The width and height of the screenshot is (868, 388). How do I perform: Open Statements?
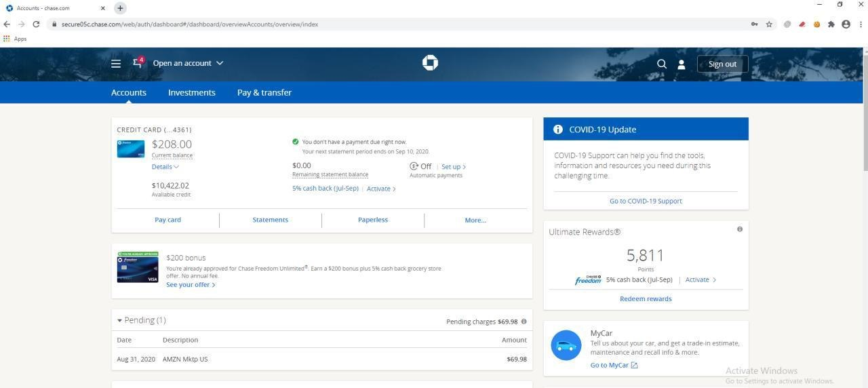point(270,220)
